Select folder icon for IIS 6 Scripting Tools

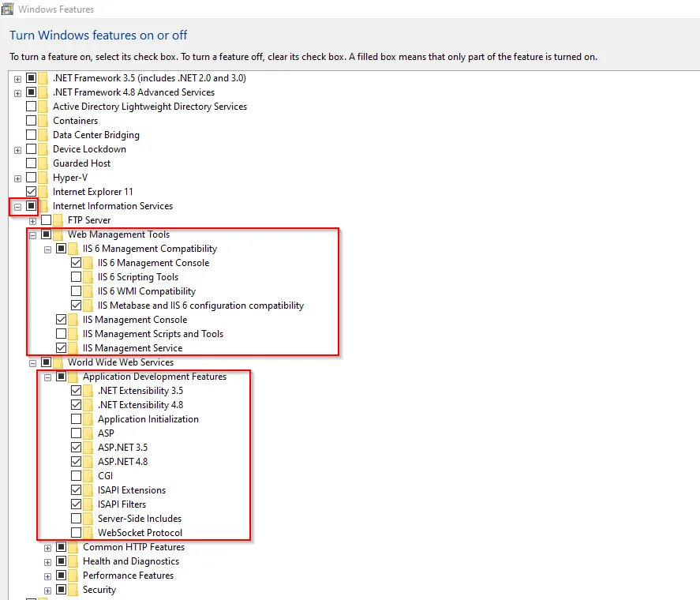point(88,277)
